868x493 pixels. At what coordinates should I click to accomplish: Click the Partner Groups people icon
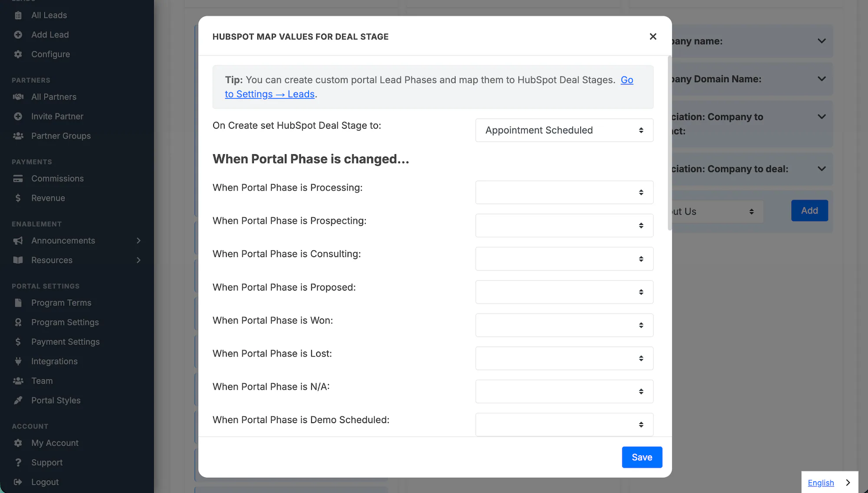point(18,136)
